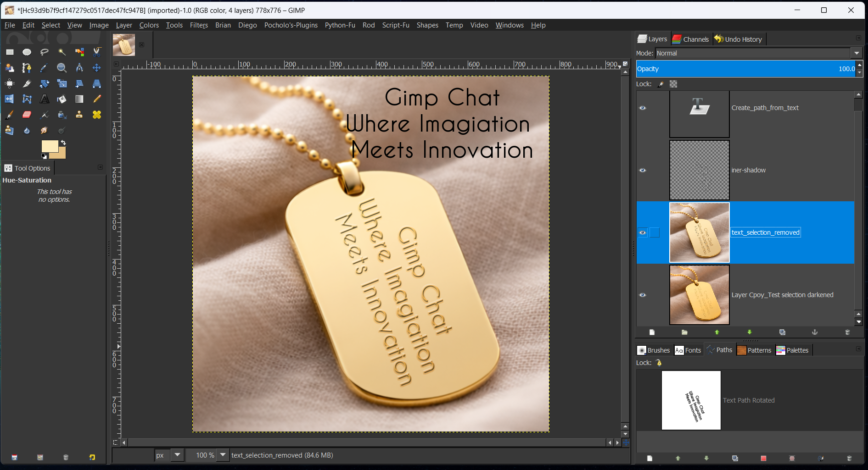Select the Rotate tool

[45, 83]
